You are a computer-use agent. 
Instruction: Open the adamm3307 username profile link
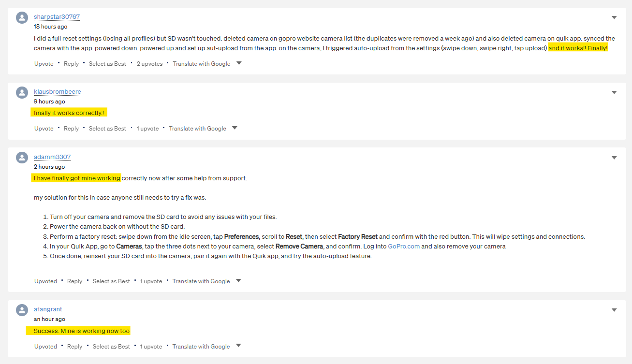click(x=52, y=157)
